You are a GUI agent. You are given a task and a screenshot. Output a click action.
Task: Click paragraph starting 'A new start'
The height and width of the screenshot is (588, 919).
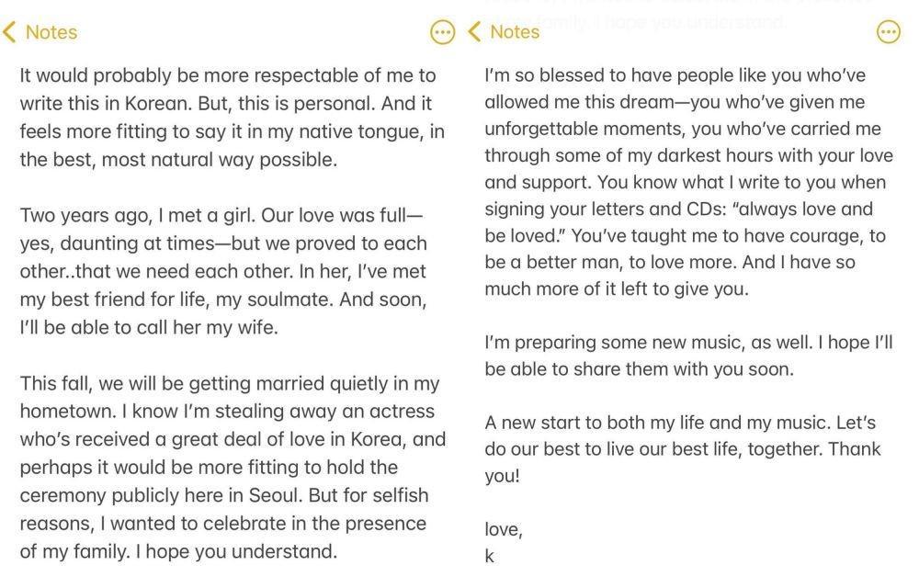(683, 448)
